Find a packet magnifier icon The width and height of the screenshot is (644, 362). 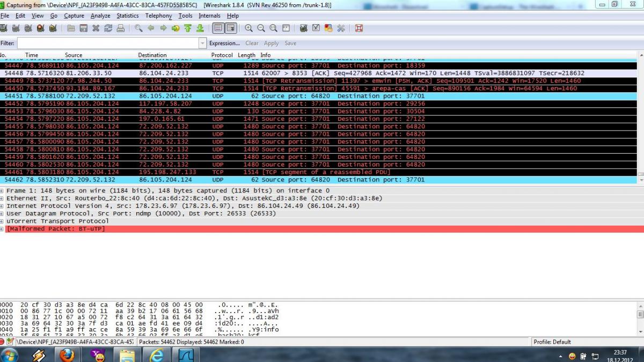tap(138, 28)
